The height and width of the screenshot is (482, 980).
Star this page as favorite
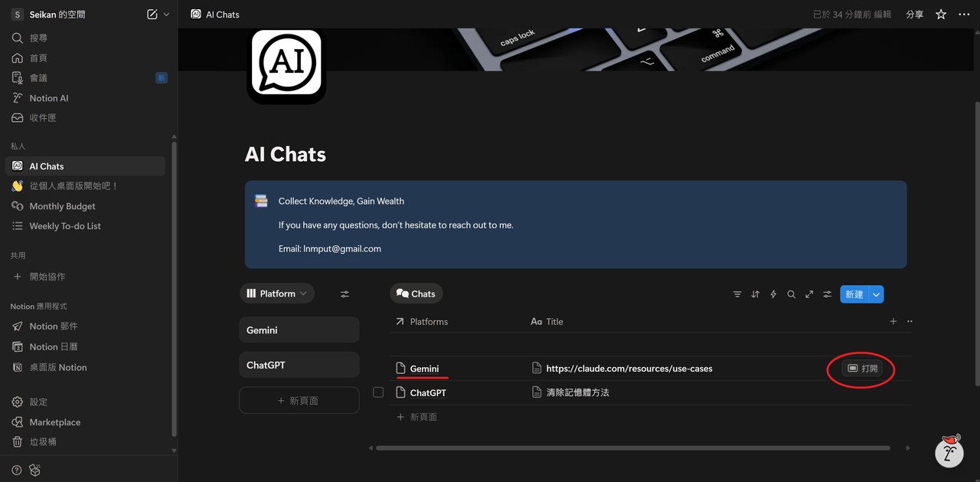click(x=941, y=15)
